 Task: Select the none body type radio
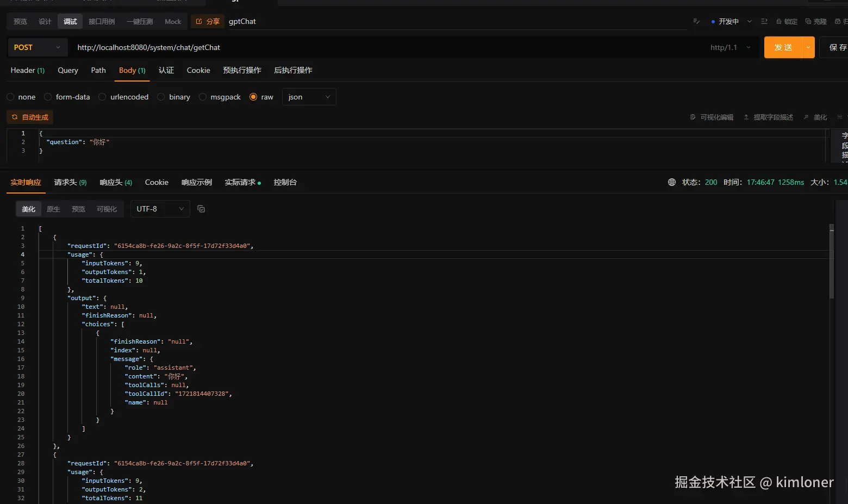tap(10, 97)
